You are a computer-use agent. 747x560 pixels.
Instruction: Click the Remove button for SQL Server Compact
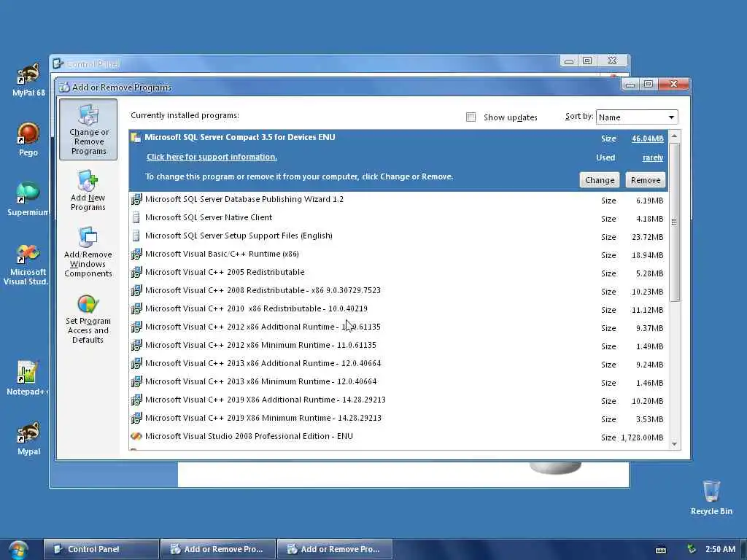[x=646, y=180]
